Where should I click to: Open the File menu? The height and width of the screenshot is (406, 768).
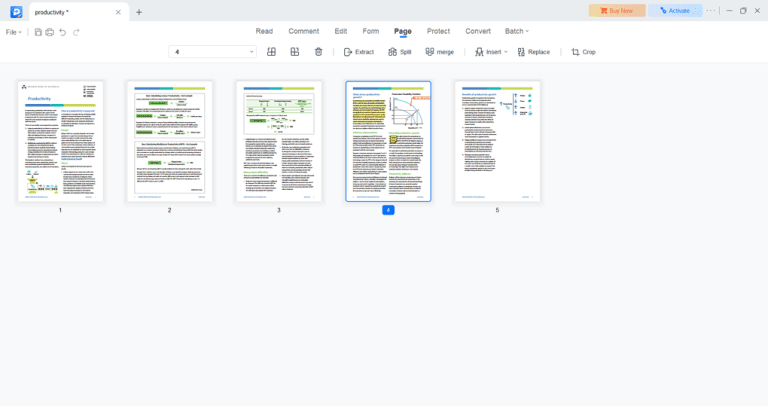coord(13,32)
